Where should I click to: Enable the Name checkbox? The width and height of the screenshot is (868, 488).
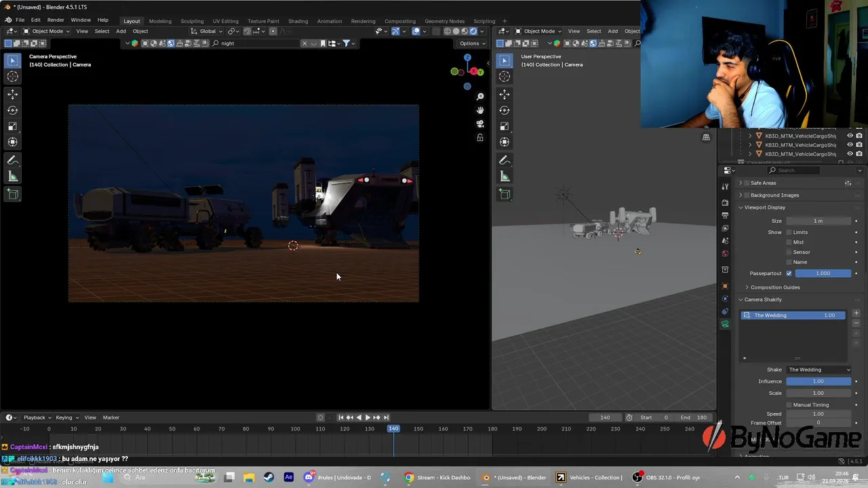(789, 262)
